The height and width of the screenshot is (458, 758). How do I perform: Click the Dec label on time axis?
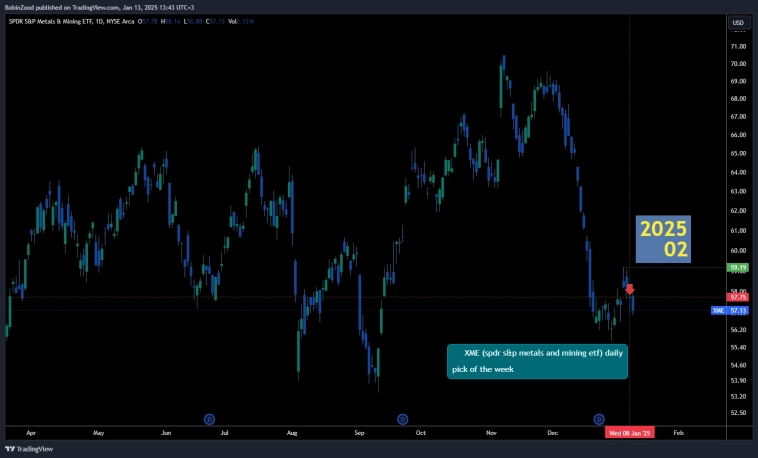click(553, 433)
